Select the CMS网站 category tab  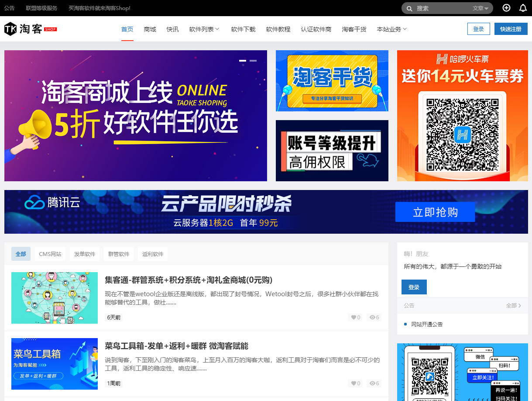(50, 254)
